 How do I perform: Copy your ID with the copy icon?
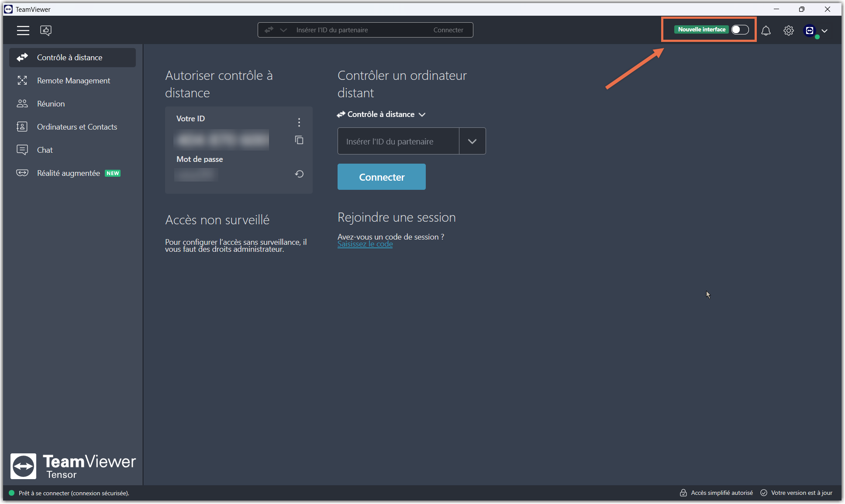click(x=299, y=140)
